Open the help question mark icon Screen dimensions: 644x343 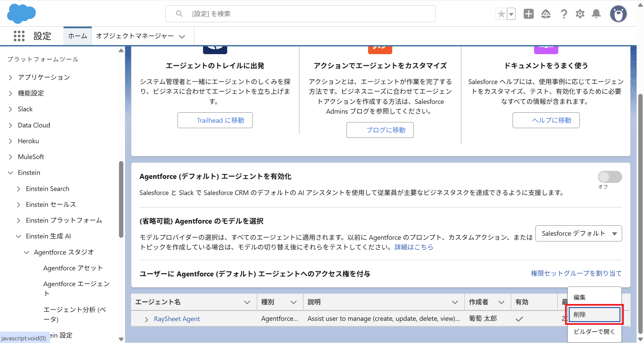564,14
